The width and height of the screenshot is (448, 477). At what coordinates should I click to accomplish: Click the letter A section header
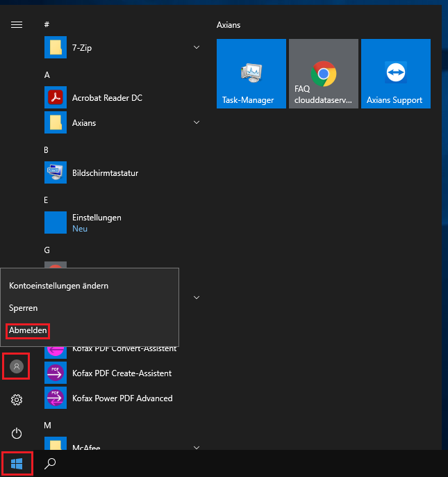[47, 75]
